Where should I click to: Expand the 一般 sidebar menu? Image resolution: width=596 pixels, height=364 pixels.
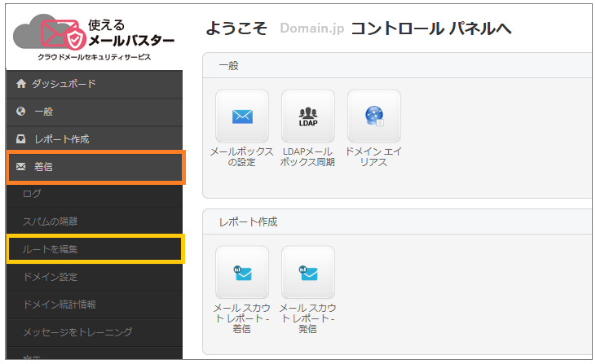click(95, 112)
